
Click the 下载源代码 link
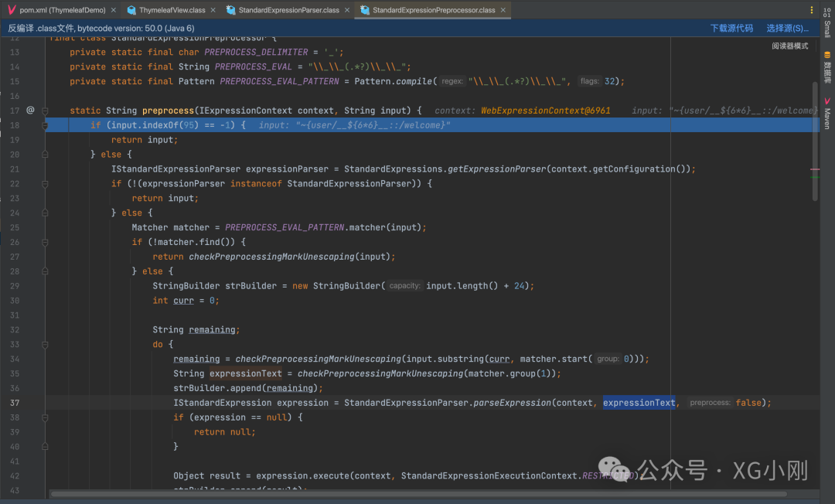(731, 28)
